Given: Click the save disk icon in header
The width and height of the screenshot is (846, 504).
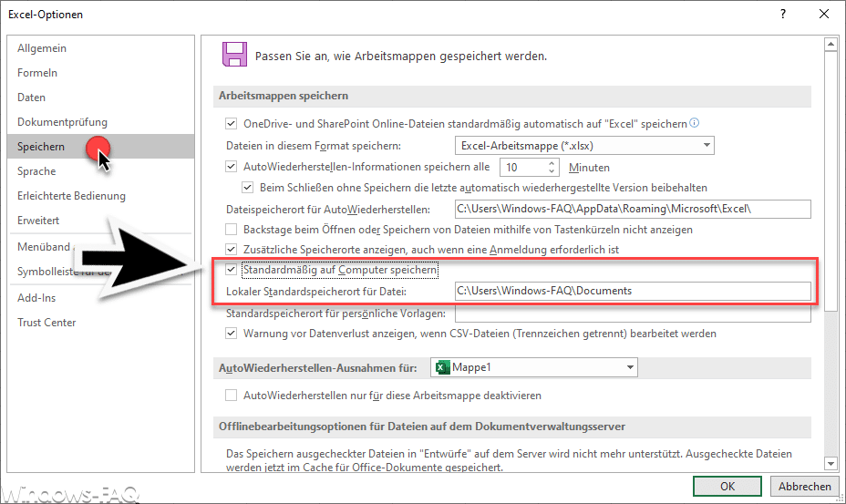Looking at the screenshot, I should coord(234,55).
